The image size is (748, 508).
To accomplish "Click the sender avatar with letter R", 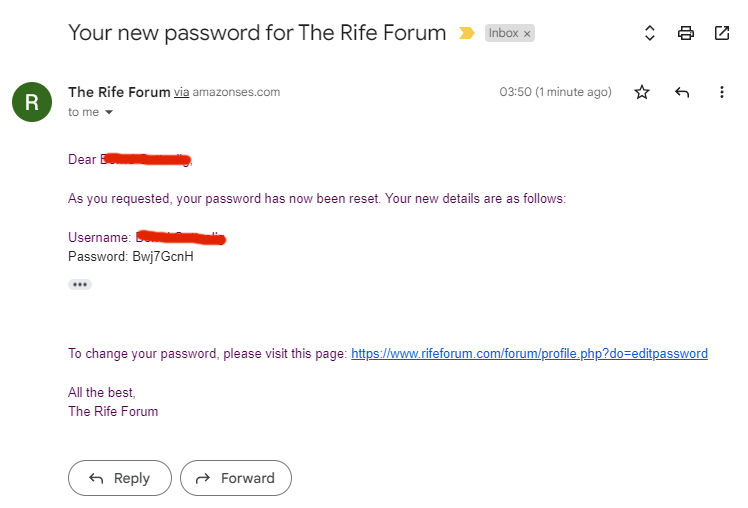I will tap(31, 101).
